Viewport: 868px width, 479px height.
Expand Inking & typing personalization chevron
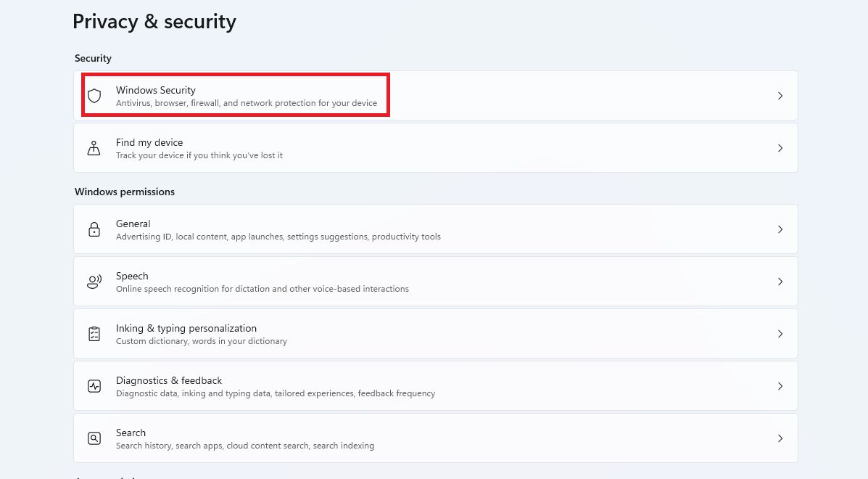pos(780,334)
